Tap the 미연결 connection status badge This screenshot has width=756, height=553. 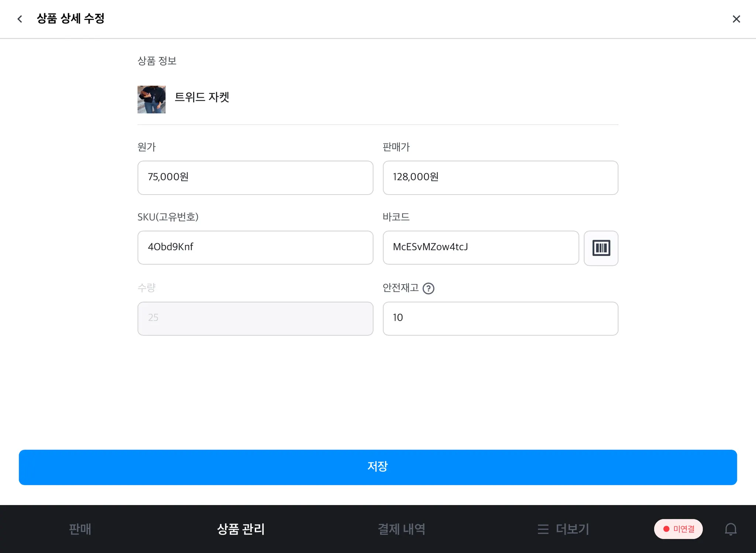pos(678,529)
